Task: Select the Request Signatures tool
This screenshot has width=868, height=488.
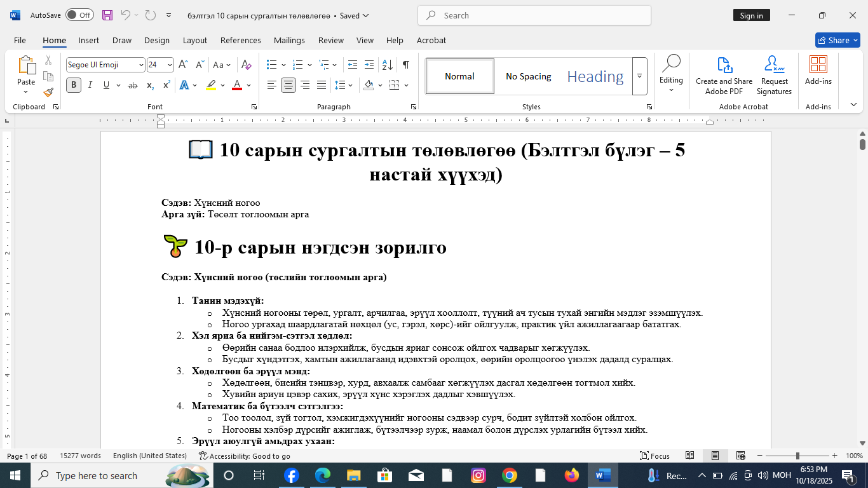Action: coord(774,75)
